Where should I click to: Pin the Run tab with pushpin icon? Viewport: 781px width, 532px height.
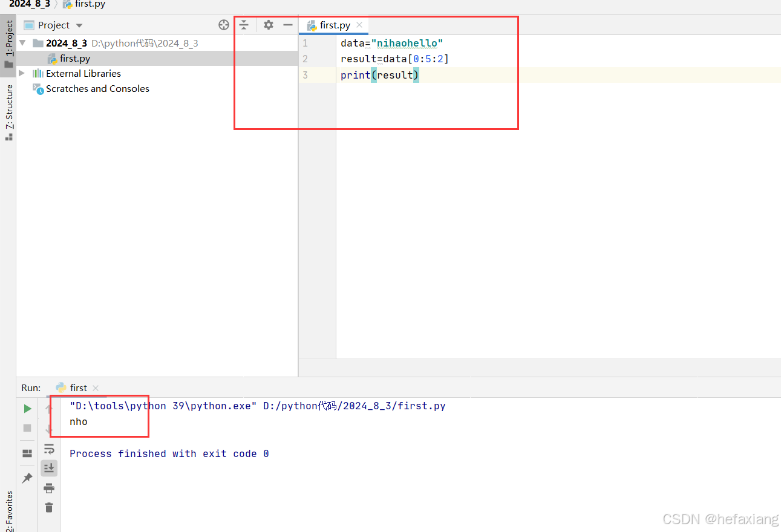(x=27, y=478)
